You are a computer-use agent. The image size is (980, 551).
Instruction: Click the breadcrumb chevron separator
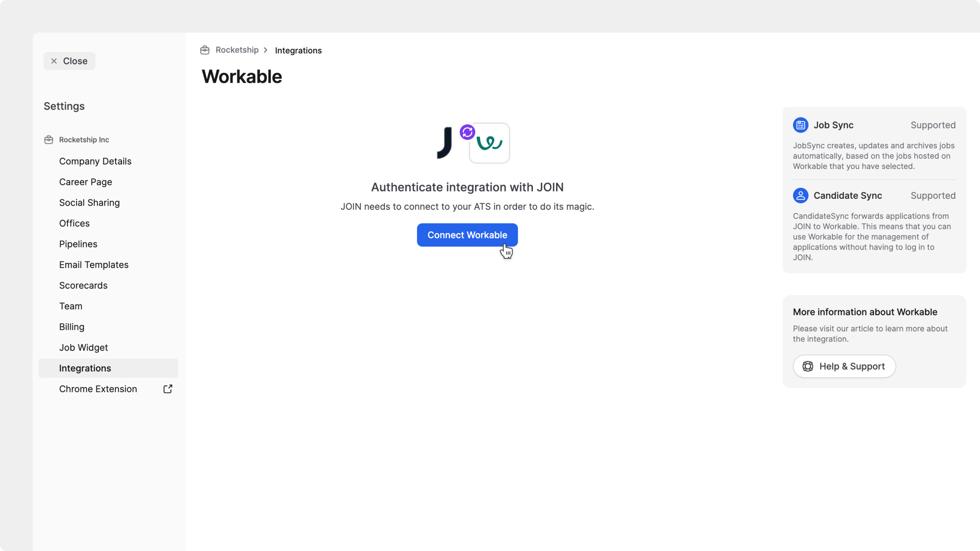pyautogui.click(x=266, y=50)
